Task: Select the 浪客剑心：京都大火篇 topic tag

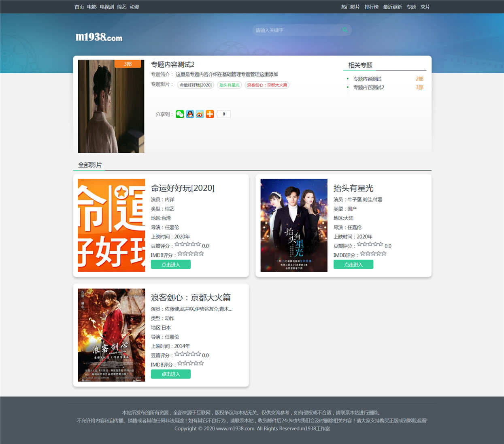Action: 267,85
